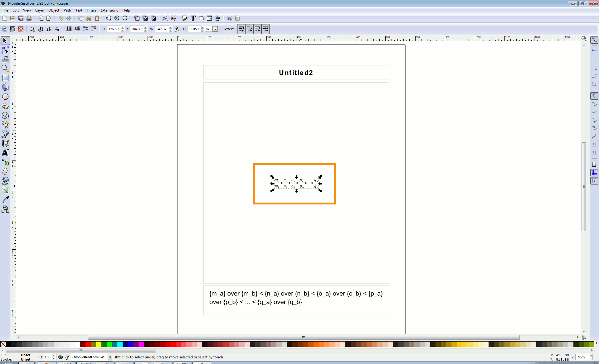Screen dimensions: 599x364
Task: Select the Text tool in toolbox
Action: 5,153
